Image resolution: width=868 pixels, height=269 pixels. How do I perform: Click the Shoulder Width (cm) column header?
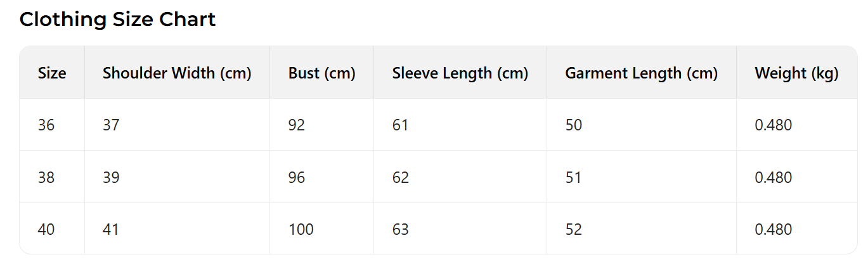click(177, 73)
